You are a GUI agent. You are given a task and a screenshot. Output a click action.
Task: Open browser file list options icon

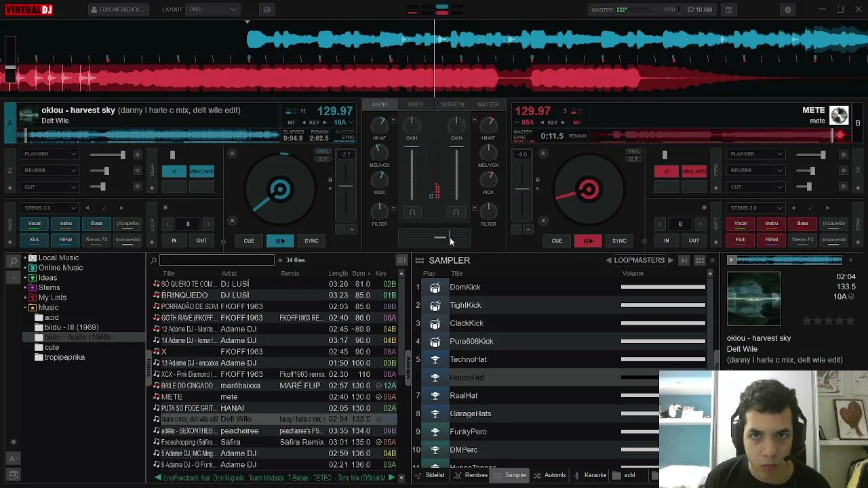401,260
